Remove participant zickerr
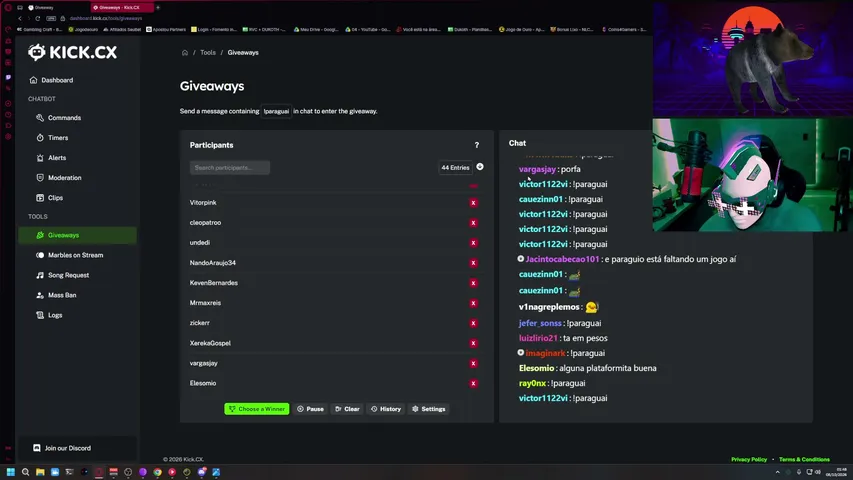This screenshot has height=480, width=853. [473, 323]
